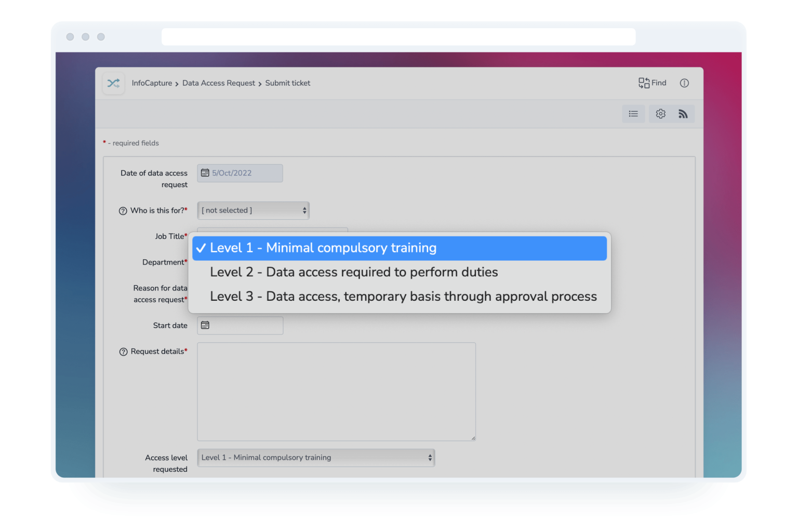Click the help icon beside 'Who is this for?'
This screenshot has width=798, height=532.
123,211
